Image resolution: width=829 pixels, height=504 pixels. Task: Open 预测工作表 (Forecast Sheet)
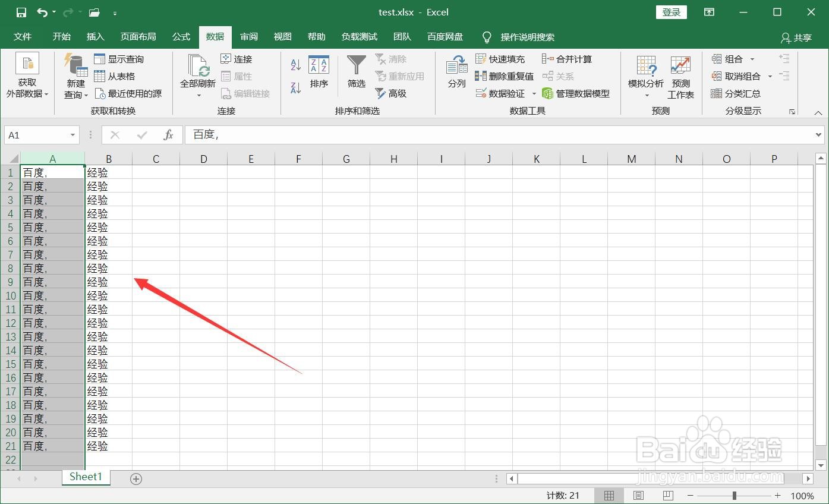coord(680,75)
